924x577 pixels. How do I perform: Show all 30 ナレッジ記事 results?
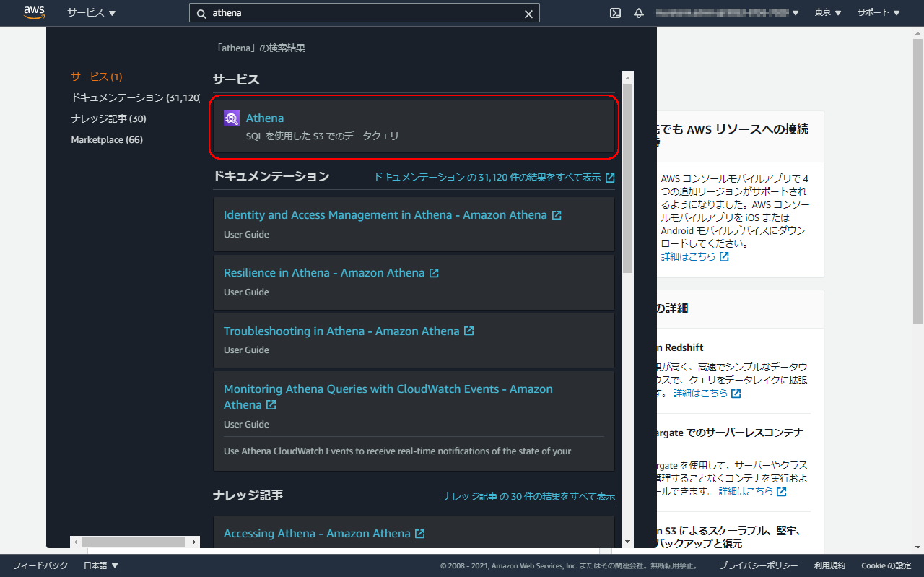coord(528,496)
